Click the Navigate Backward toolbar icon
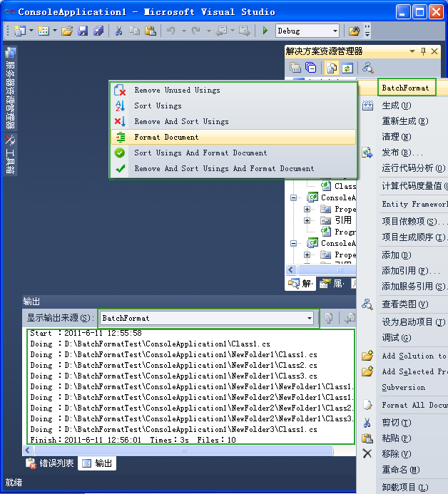This screenshot has height=494, width=448. pos(221,31)
